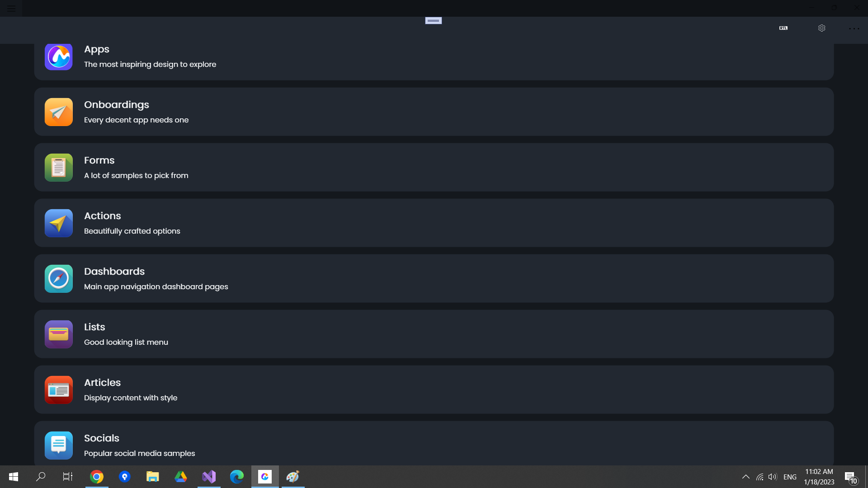The width and height of the screenshot is (868, 488).
Task: Toggle RTL layout direction
Action: coord(783,28)
